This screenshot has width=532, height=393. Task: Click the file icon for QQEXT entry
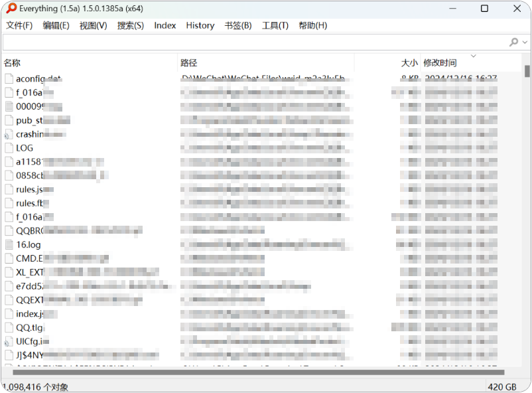9,300
